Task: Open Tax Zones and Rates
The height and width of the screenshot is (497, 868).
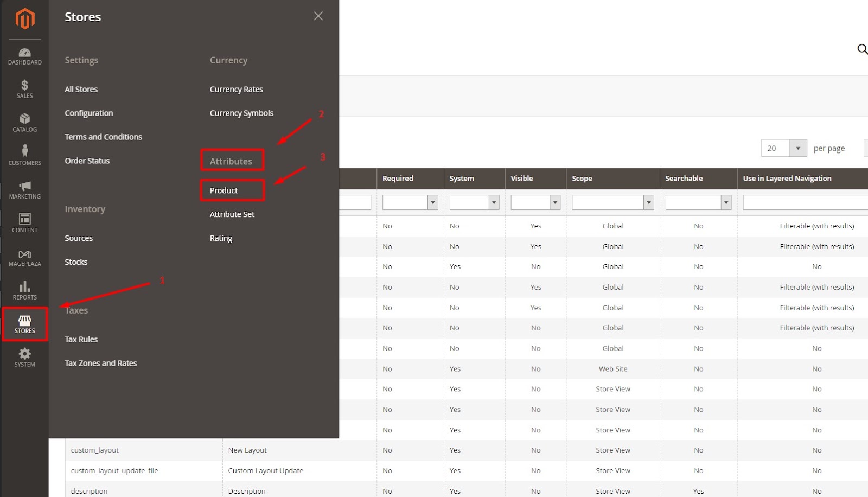Action: [100, 363]
